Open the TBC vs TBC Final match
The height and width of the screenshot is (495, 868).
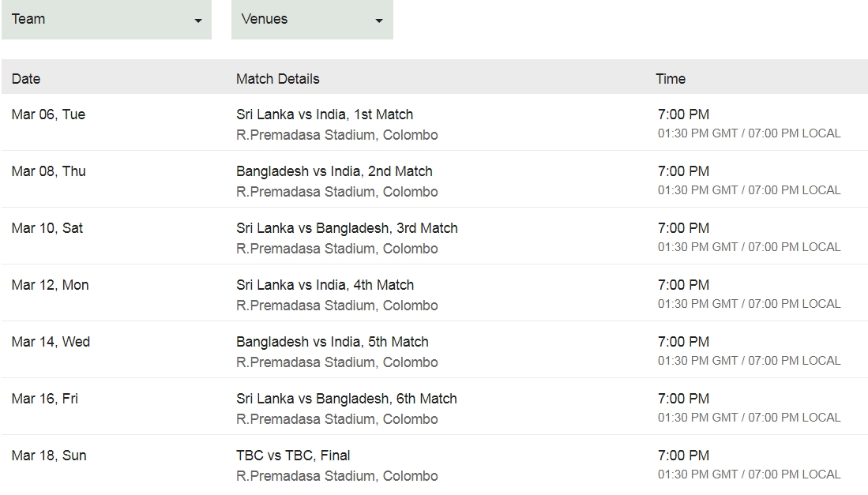(x=293, y=456)
